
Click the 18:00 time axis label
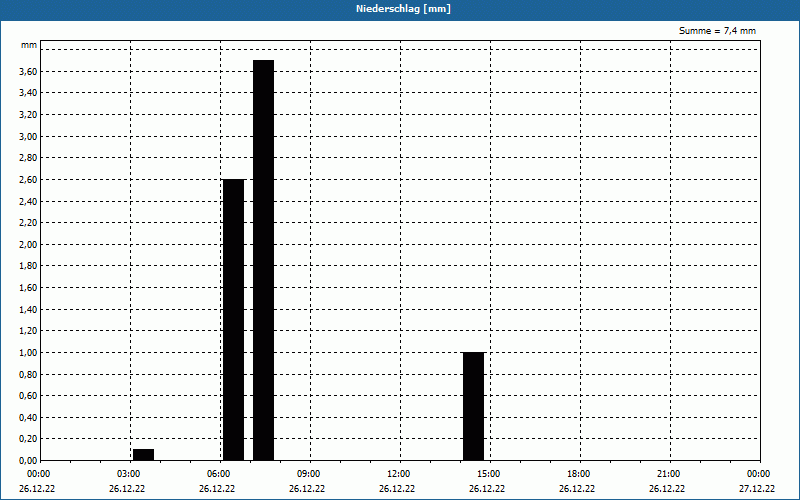click(579, 474)
